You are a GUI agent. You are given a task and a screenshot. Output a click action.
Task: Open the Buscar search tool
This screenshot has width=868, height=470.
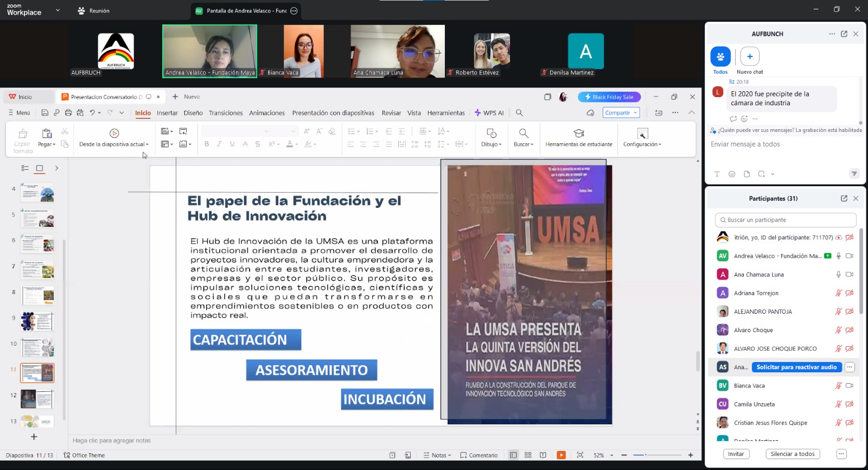tap(524, 137)
